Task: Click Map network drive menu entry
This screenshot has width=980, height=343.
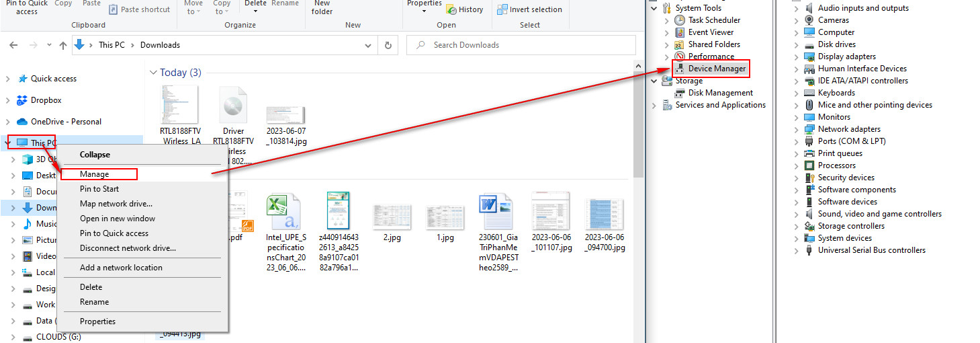Action: tap(116, 204)
